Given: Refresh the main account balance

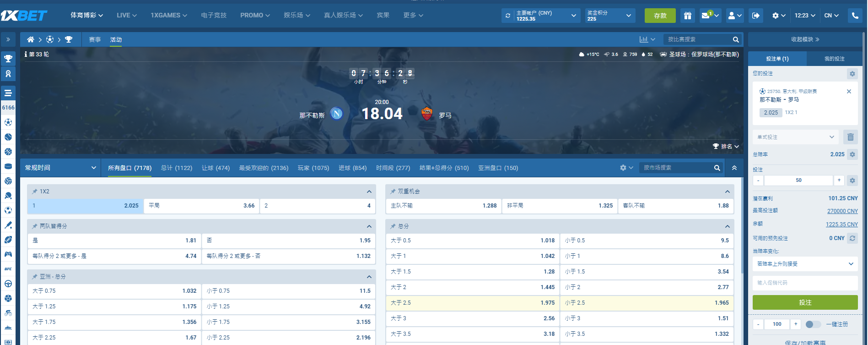Looking at the screenshot, I should point(508,16).
